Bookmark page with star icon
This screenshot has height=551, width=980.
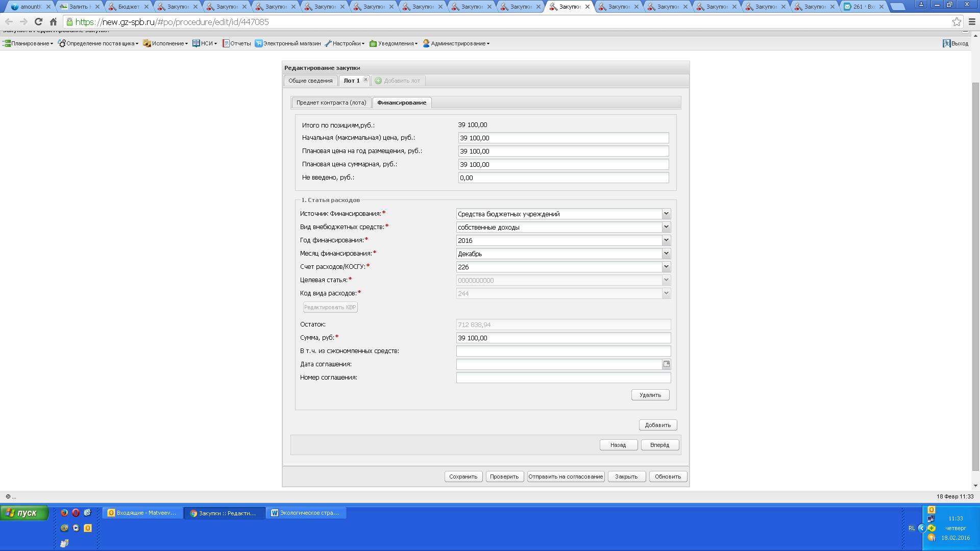957,22
